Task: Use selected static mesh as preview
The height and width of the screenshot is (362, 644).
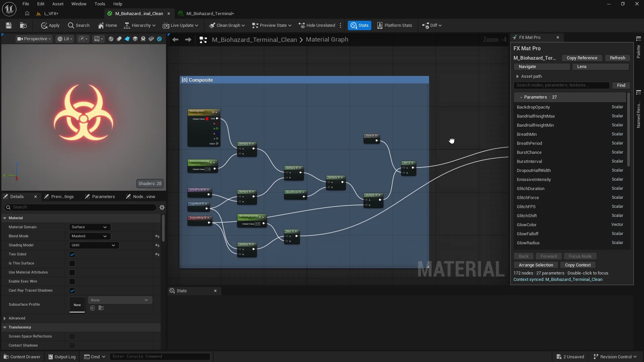Action: click(x=151, y=39)
